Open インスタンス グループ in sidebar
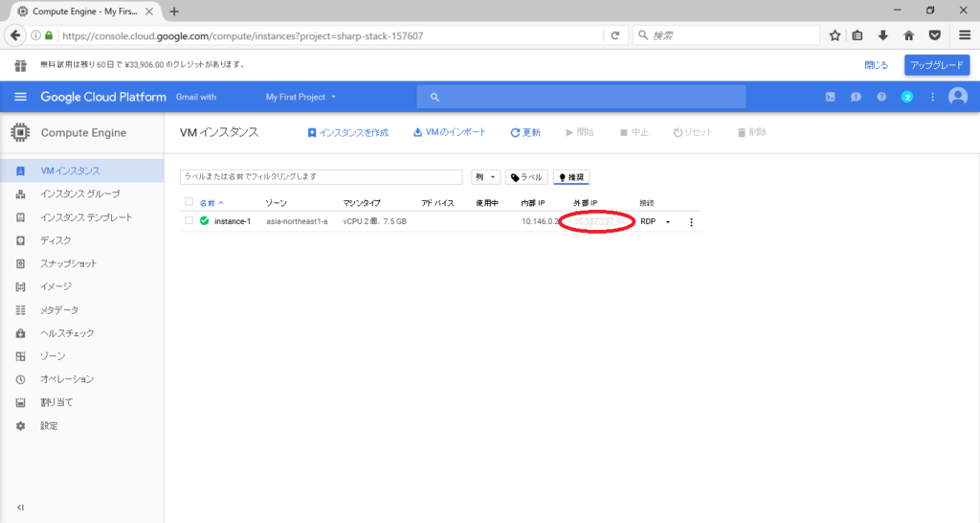 click(82, 193)
